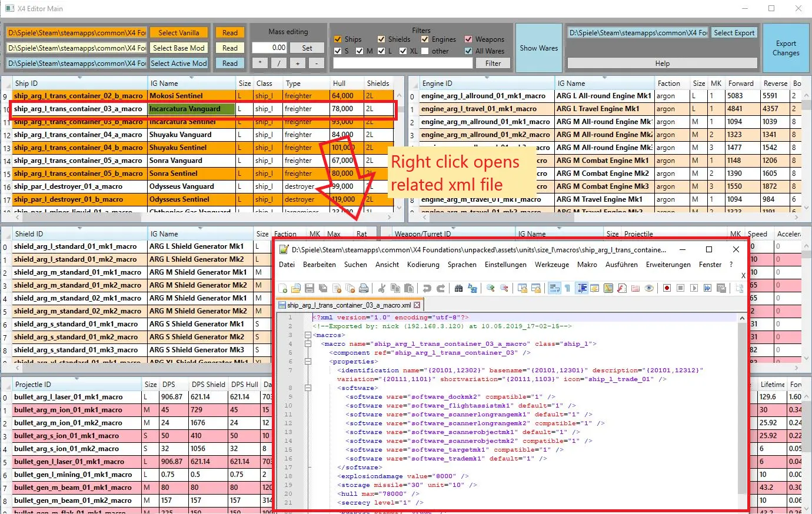Open the Kodierung menu
Image resolution: width=812 pixels, height=514 pixels.
[423, 265]
